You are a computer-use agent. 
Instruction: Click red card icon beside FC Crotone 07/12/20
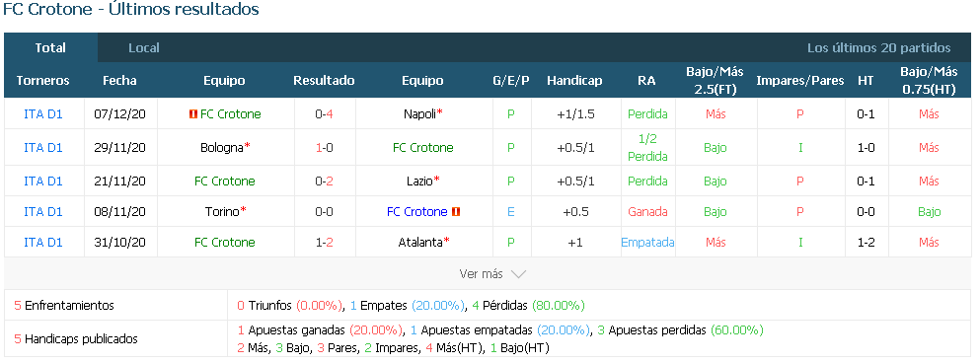[x=193, y=114]
